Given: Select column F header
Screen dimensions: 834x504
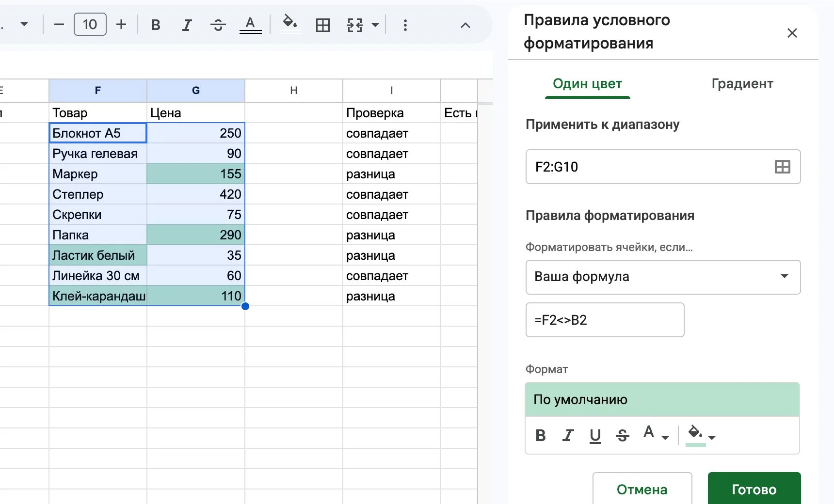Looking at the screenshot, I should (x=98, y=90).
